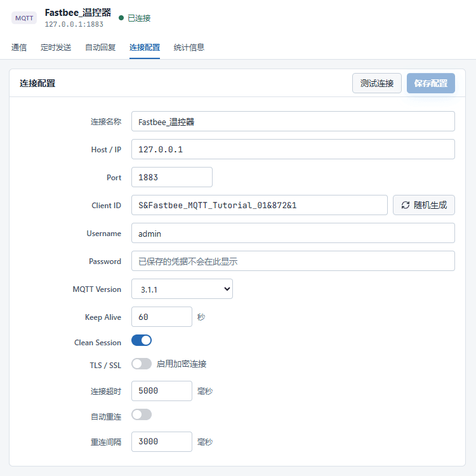Click the 保存配置 button
Viewport: 476px width, 476px height.
(431, 83)
